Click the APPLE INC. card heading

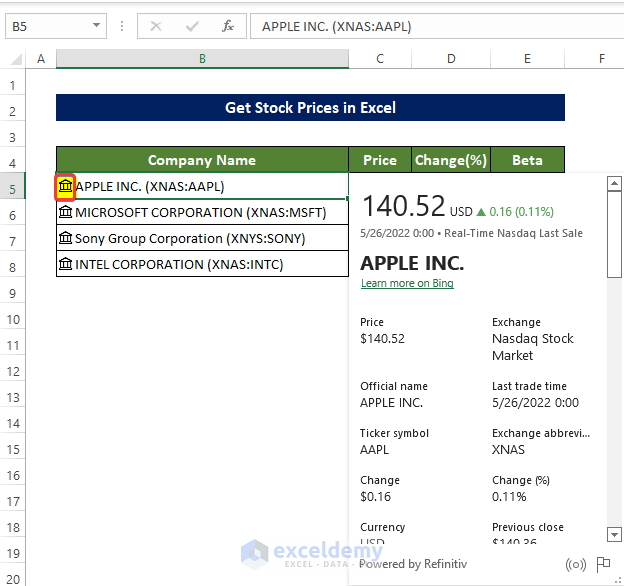(x=412, y=263)
